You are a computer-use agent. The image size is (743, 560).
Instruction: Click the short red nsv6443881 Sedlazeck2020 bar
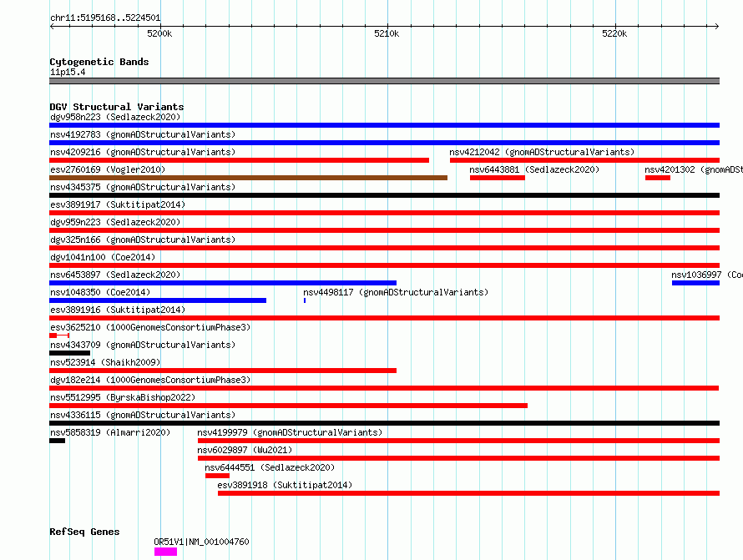point(498,178)
